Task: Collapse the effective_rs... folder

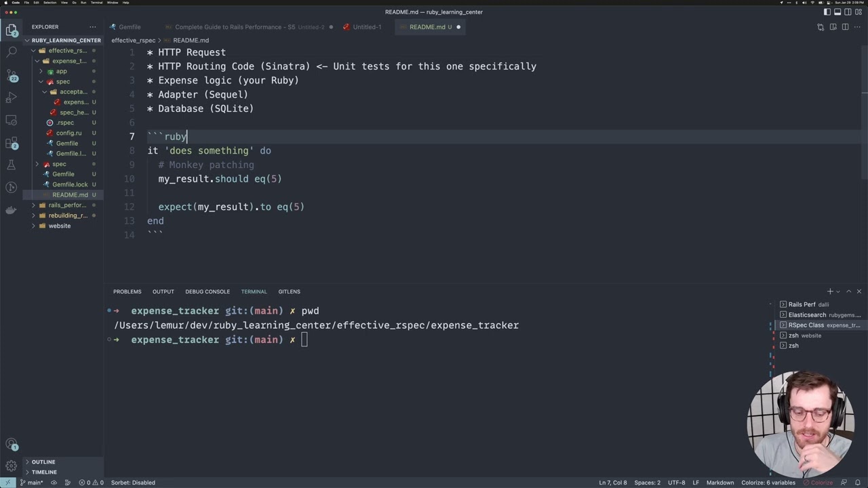Action: [64, 51]
